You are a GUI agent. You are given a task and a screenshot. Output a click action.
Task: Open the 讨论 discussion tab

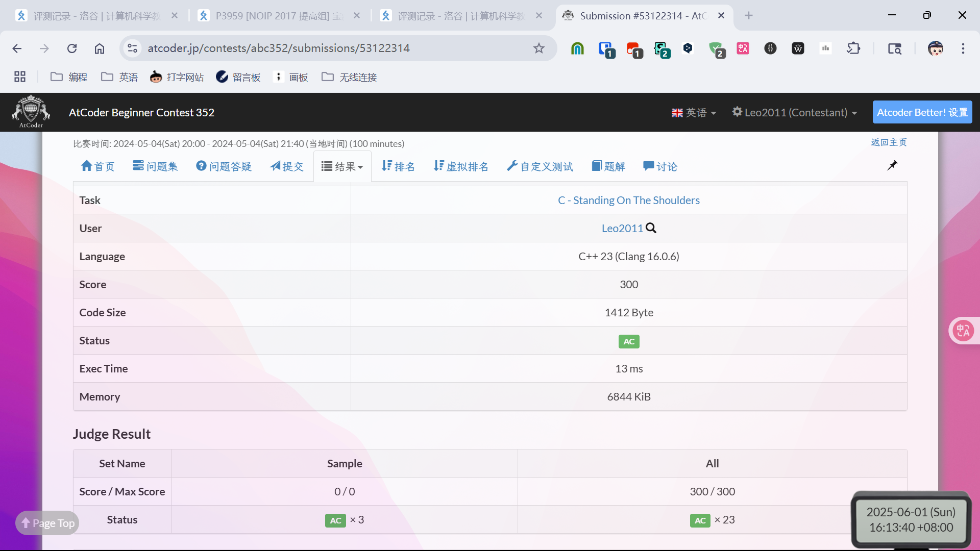tap(660, 166)
